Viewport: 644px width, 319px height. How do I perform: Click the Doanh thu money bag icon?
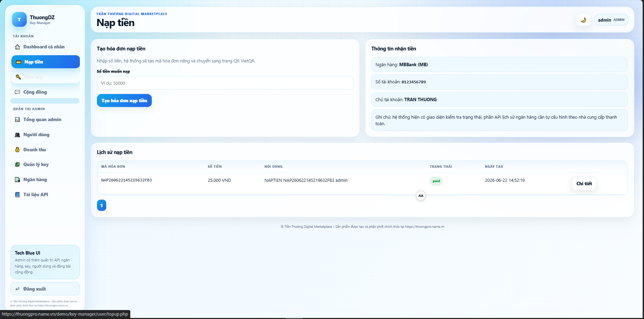click(17, 150)
